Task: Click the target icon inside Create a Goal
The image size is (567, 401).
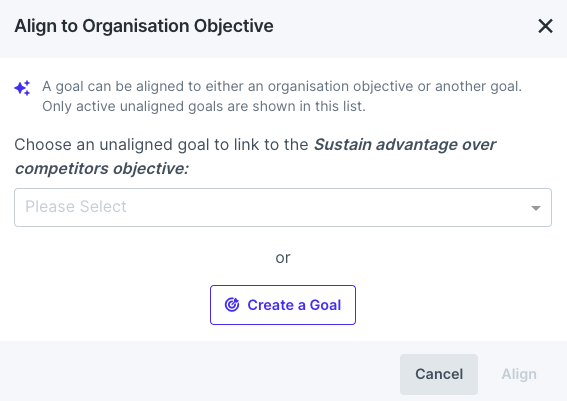Action: point(232,305)
